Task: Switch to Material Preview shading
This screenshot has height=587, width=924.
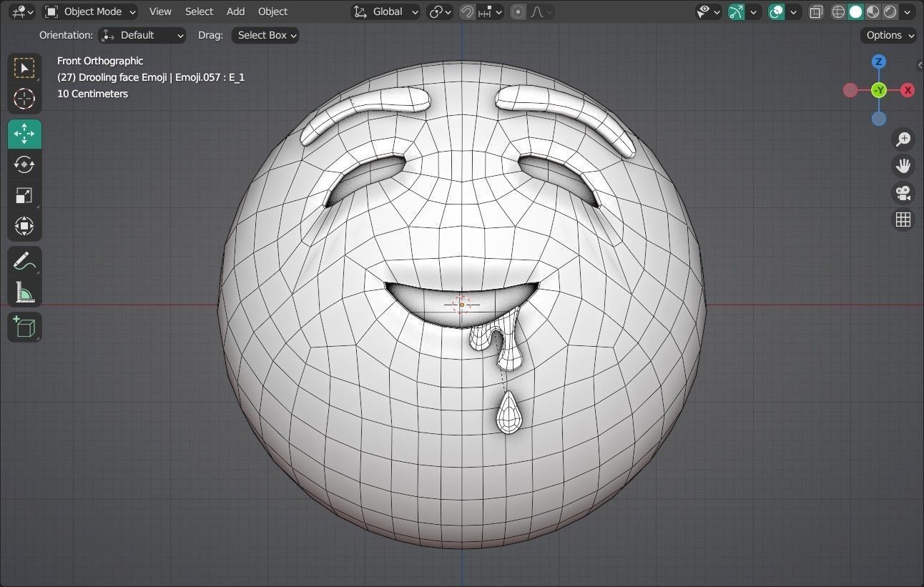Action: pyautogui.click(x=873, y=11)
